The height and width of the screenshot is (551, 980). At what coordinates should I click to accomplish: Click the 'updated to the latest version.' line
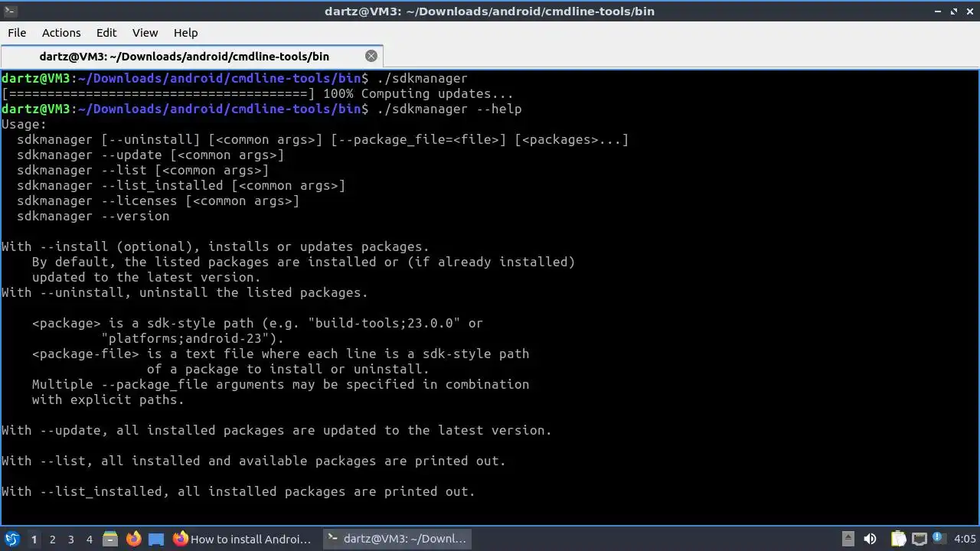[146, 277]
